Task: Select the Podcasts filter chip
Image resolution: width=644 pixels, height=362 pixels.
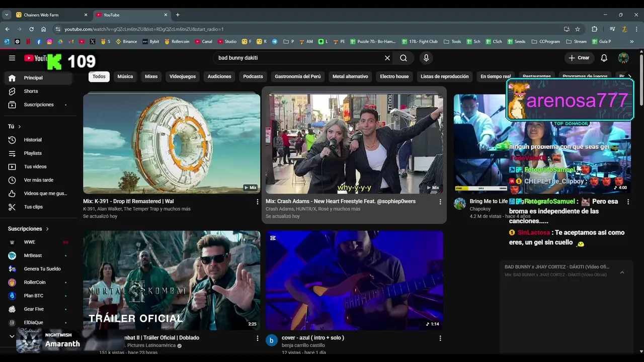Action: (x=253, y=76)
